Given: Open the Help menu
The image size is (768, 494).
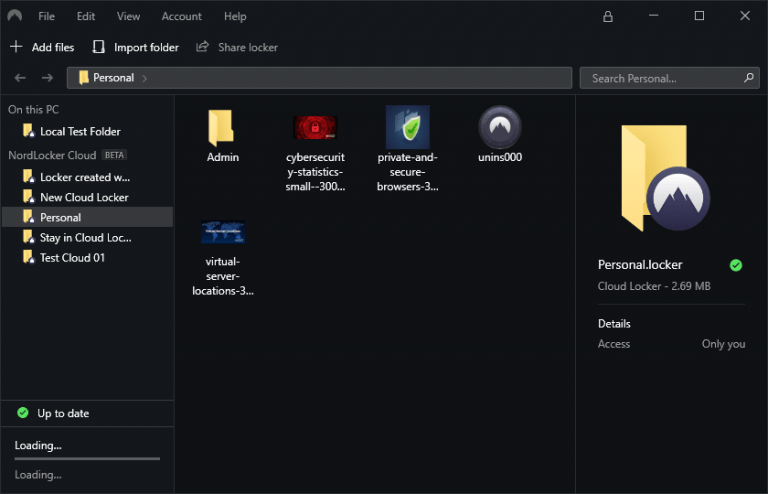Looking at the screenshot, I should coord(235,16).
